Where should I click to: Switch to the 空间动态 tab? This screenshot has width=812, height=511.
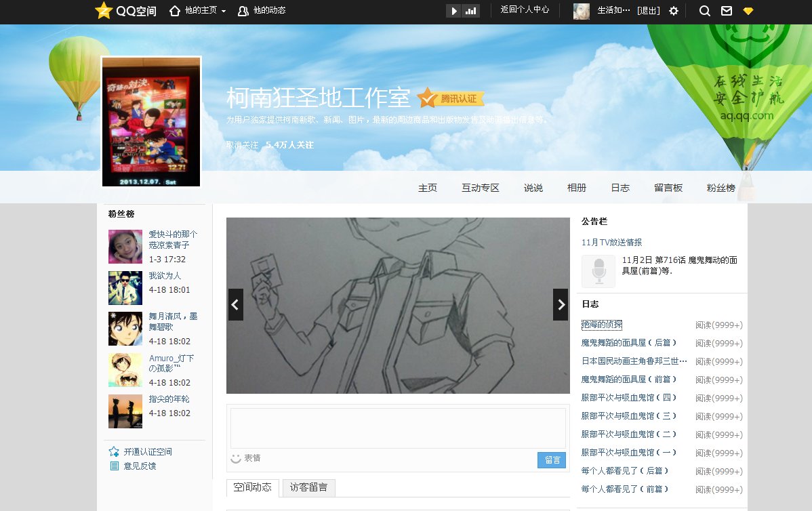coord(253,487)
